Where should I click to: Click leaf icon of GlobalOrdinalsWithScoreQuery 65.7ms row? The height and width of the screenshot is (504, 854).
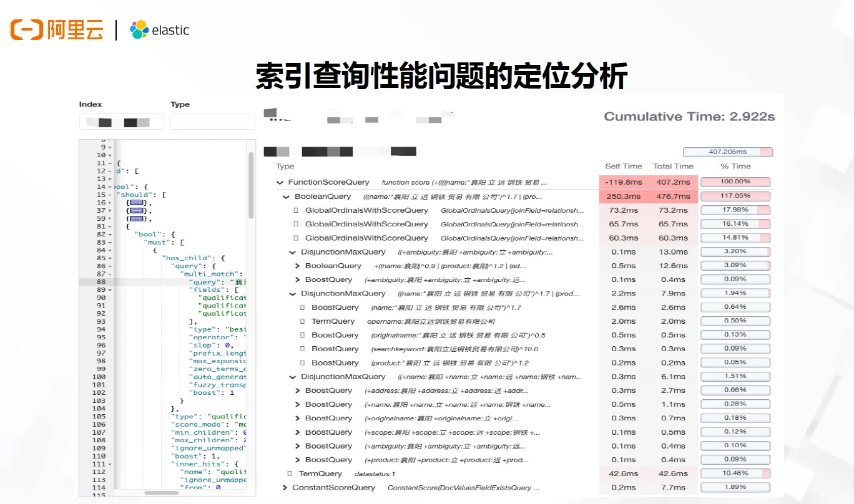(297, 224)
